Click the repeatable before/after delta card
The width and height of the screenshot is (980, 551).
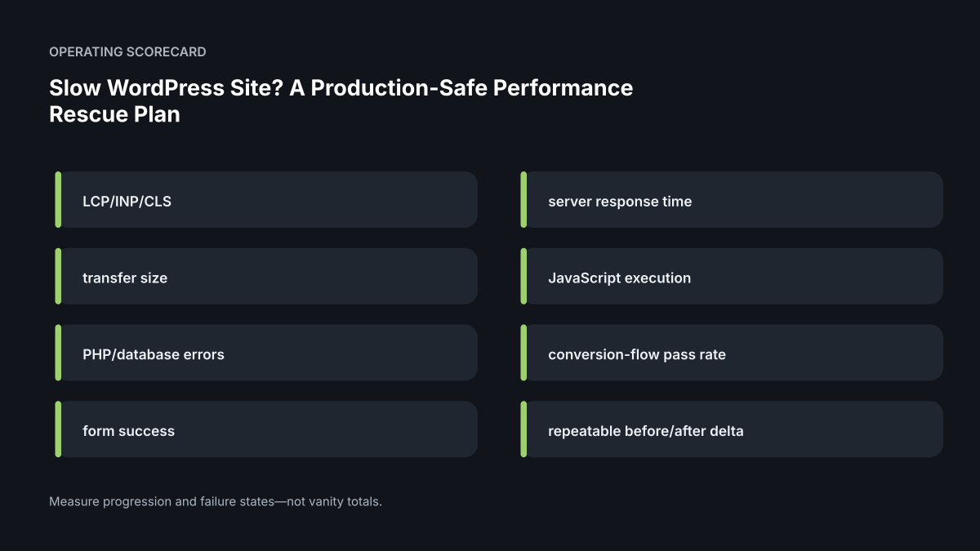[x=732, y=429]
